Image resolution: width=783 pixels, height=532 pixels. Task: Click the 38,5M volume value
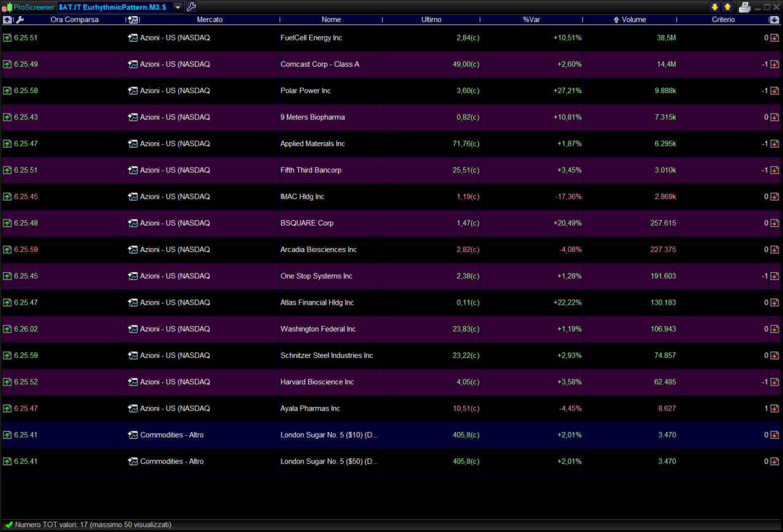(667, 38)
